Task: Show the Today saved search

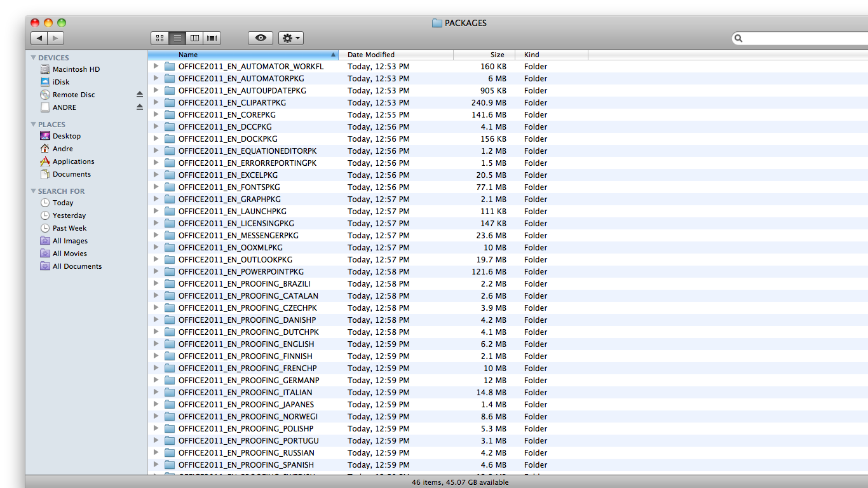Action: (57, 203)
